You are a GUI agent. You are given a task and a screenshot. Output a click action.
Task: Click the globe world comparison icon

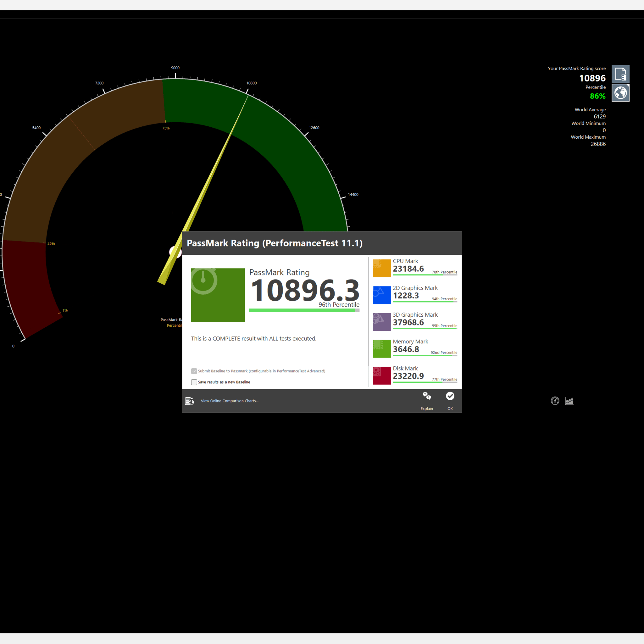pyautogui.click(x=621, y=93)
